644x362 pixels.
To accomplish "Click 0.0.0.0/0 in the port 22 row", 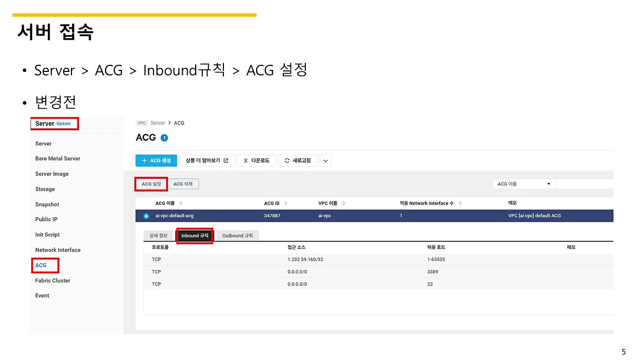I will tap(297, 284).
